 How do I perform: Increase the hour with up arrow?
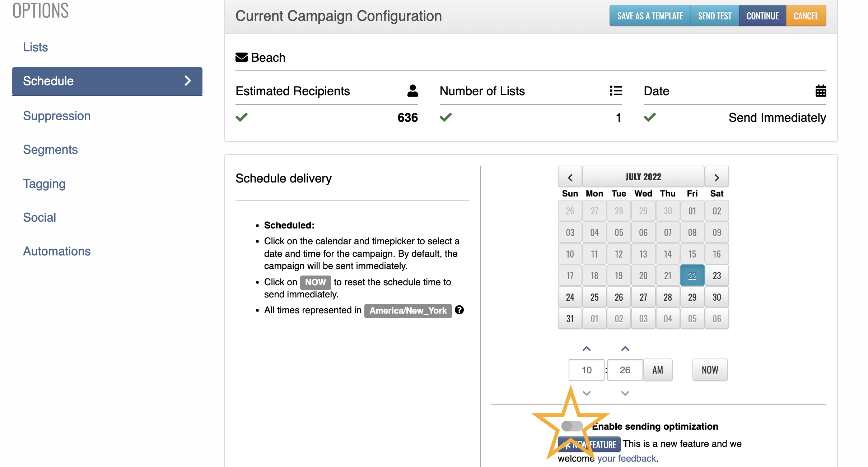coord(587,348)
